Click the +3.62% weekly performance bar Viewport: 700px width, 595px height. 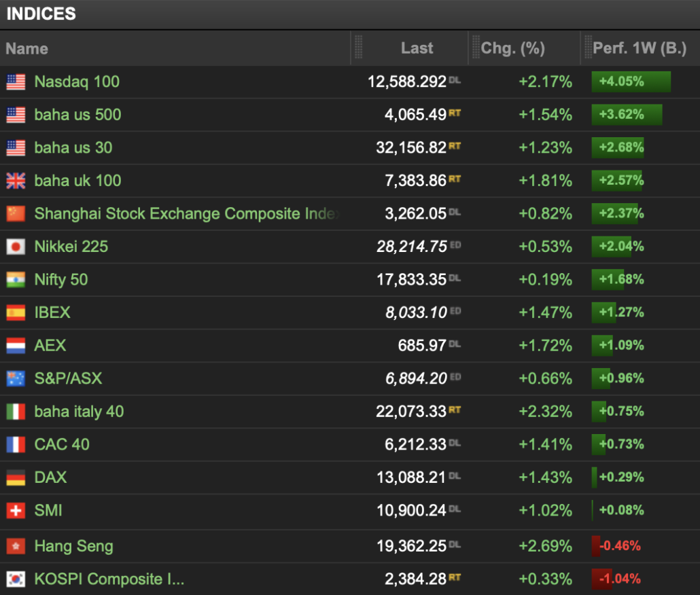pos(627,115)
